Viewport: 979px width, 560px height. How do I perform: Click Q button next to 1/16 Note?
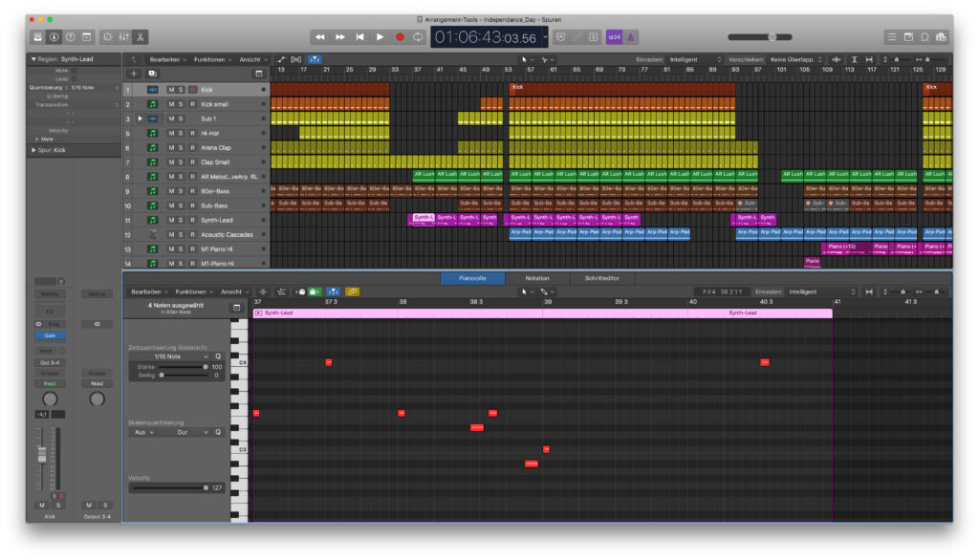(x=218, y=357)
